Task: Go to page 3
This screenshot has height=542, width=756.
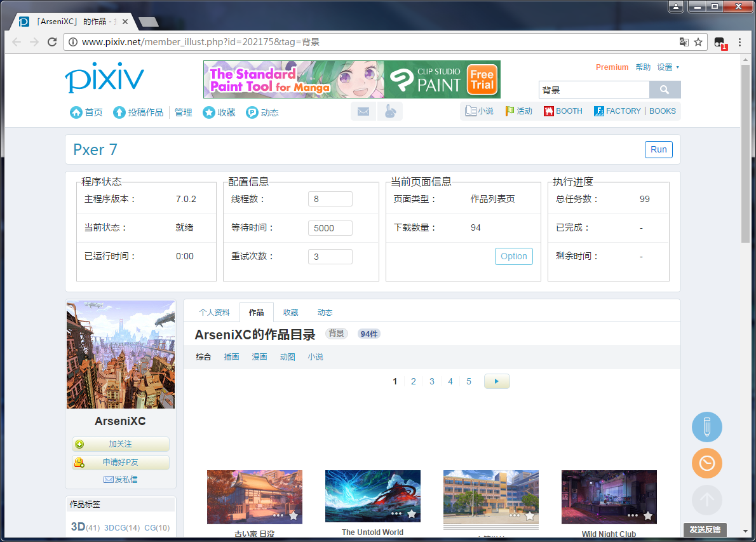Action: 432,381
